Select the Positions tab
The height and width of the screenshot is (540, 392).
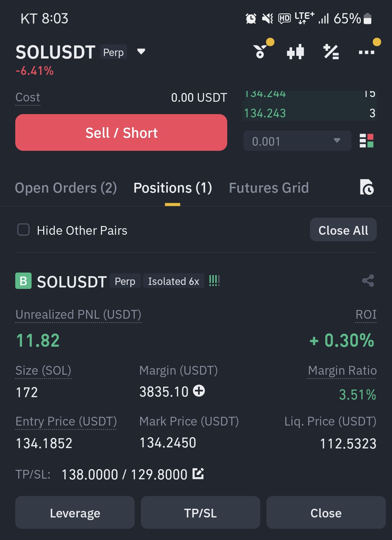pyautogui.click(x=172, y=188)
